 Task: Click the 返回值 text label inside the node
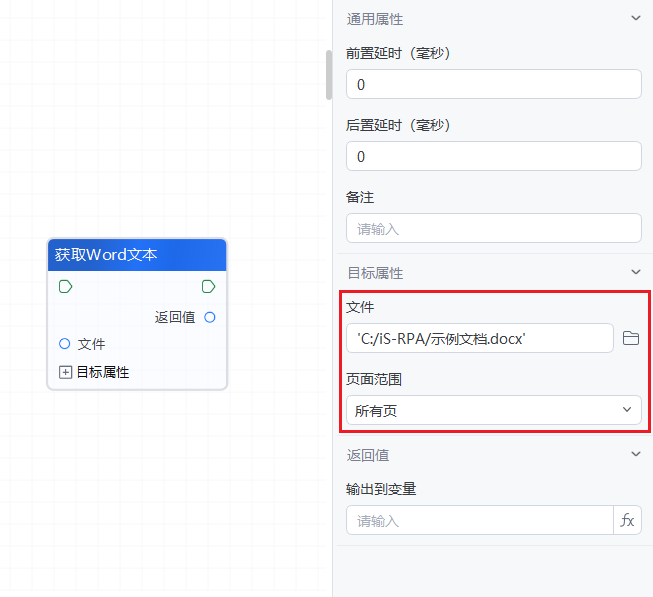tap(175, 317)
